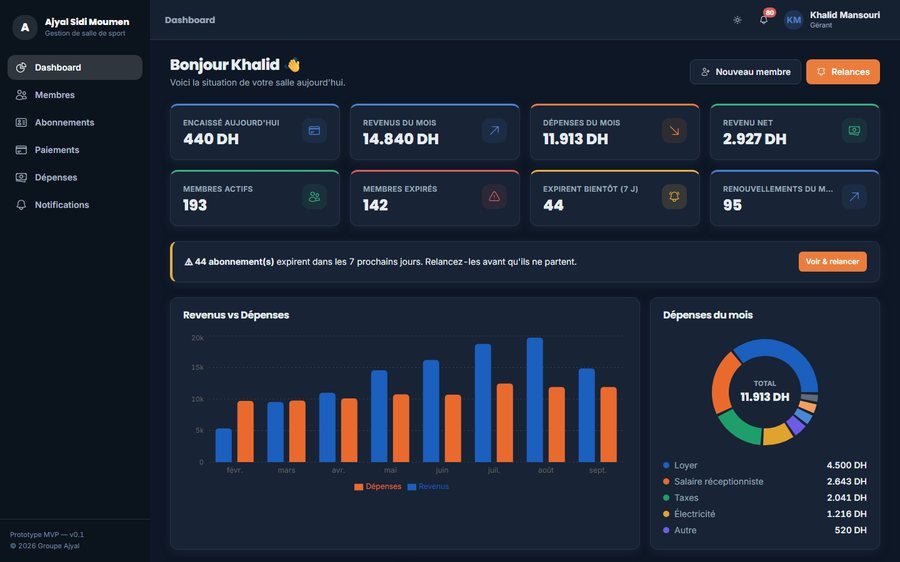
Task: Click the Revenu net banknote icon
Action: tap(854, 130)
